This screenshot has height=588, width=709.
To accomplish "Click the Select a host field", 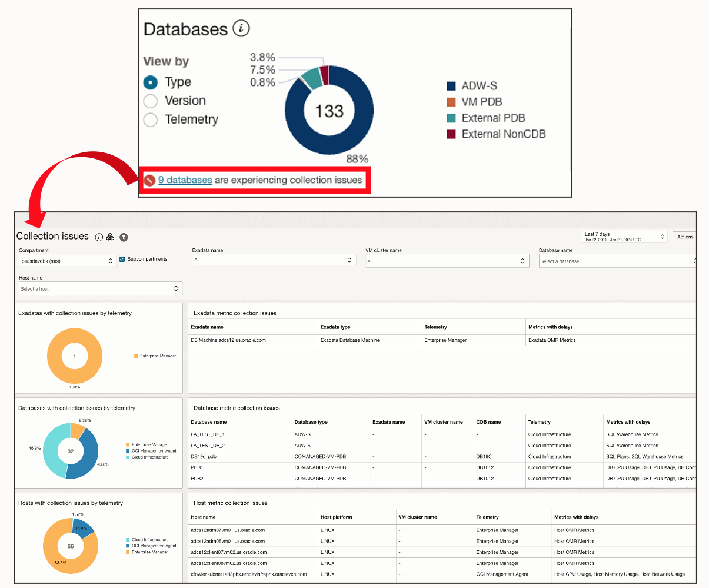I will point(100,288).
